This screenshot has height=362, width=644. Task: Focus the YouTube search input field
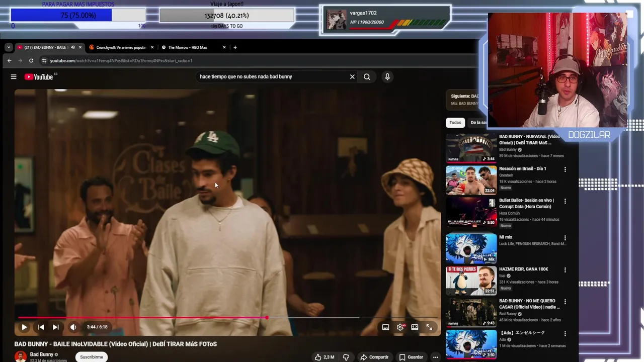click(272, 77)
